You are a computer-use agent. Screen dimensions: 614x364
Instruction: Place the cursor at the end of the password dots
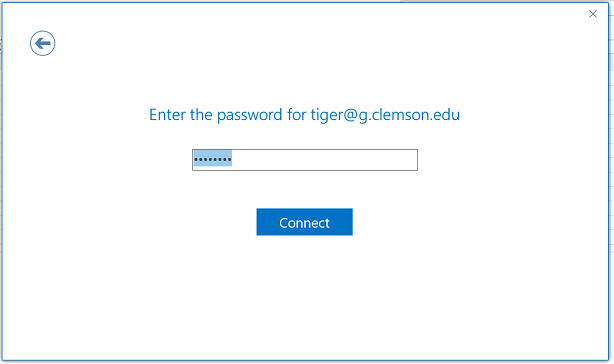pyautogui.click(x=232, y=159)
